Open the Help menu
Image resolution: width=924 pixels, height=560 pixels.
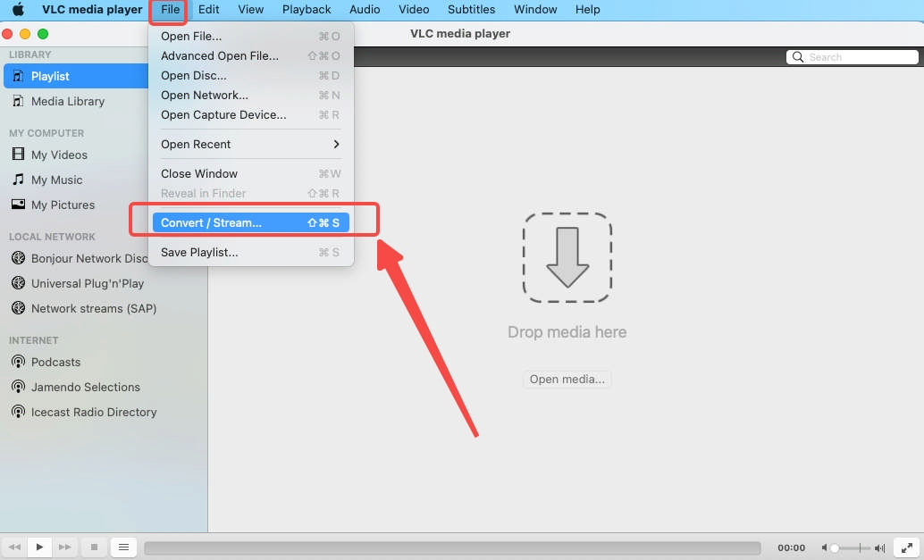587,10
